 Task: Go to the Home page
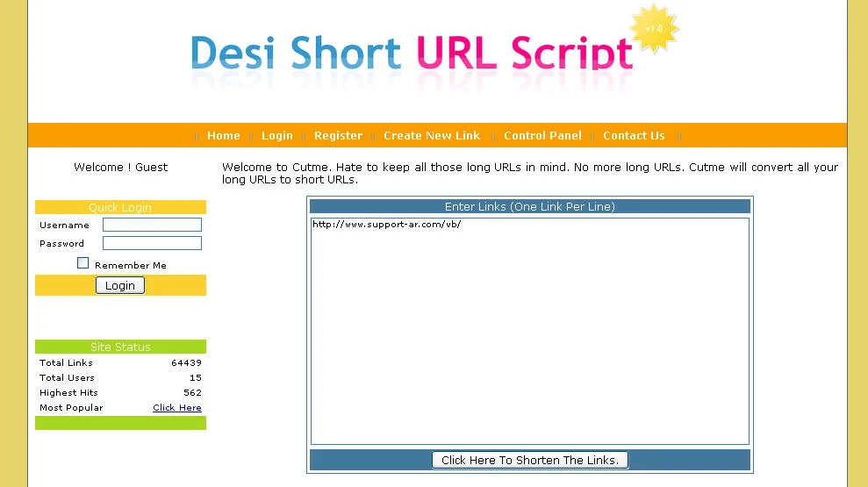223,136
